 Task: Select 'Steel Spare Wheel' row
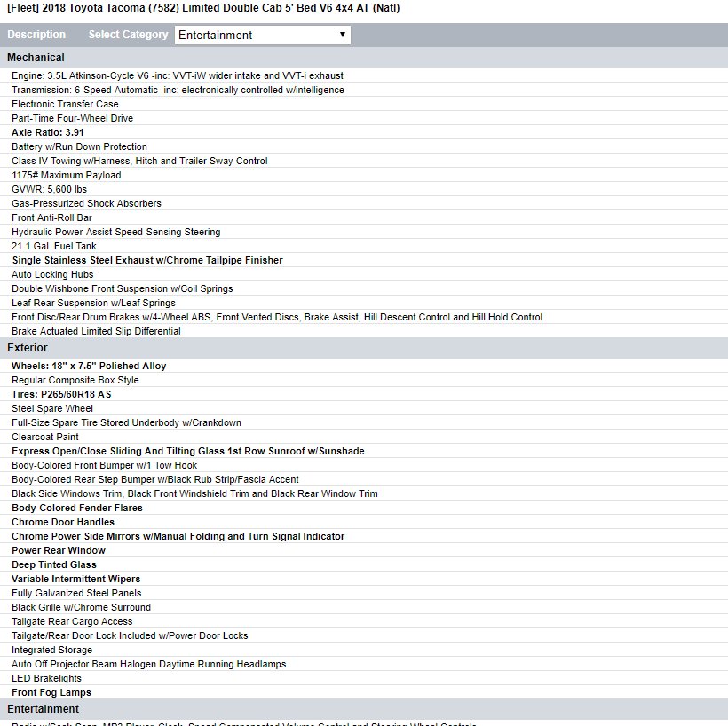364,408
